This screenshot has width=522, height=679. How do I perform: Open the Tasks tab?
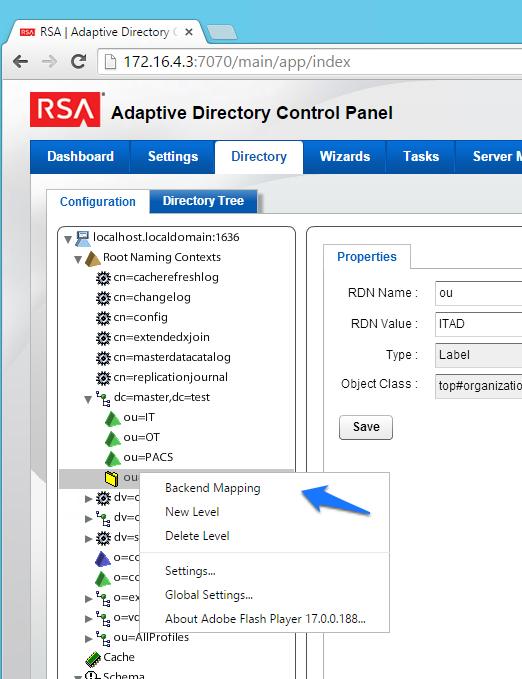(x=421, y=157)
